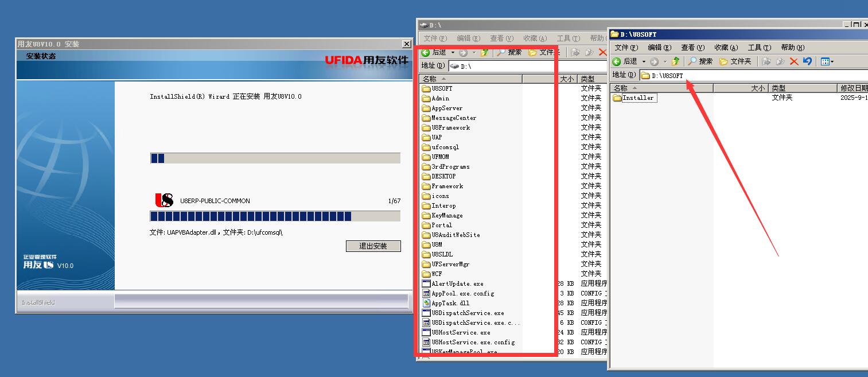Click the Forward arrow in D:\U8SOFT toolbar
The height and width of the screenshot is (377, 868).
pyautogui.click(x=654, y=61)
